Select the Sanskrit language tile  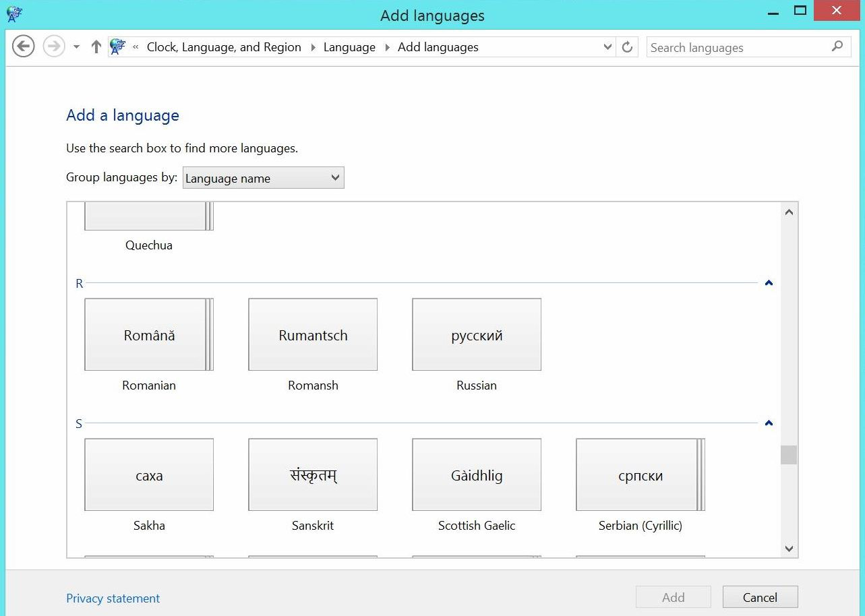click(313, 475)
